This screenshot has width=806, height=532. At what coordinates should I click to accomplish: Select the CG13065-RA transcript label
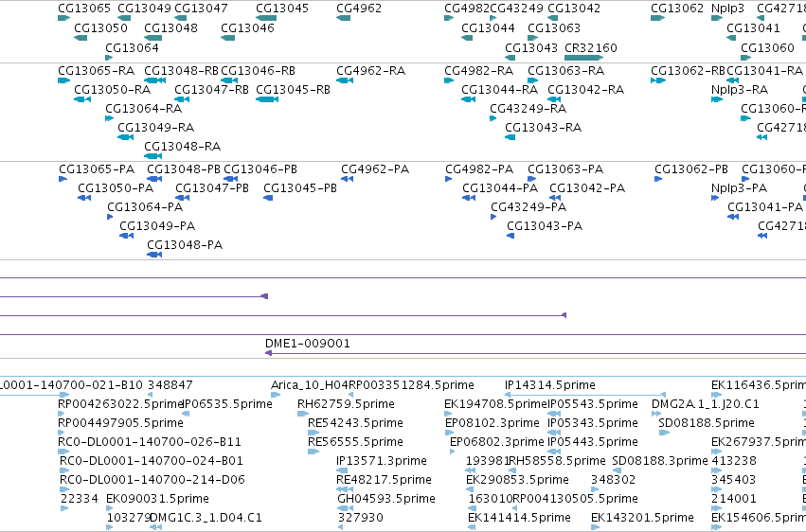click(96, 70)
